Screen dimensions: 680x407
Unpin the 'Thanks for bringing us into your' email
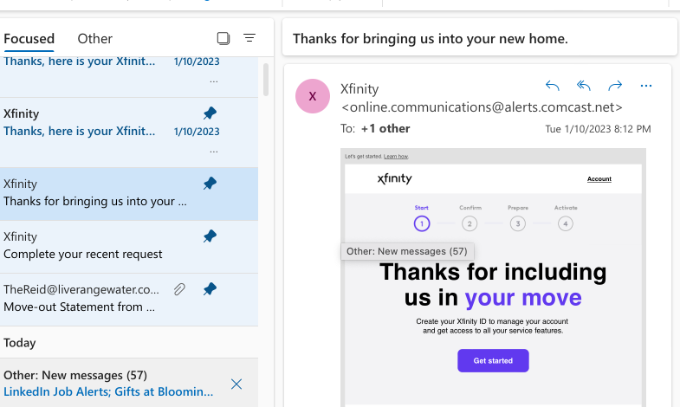coord(210,184)
